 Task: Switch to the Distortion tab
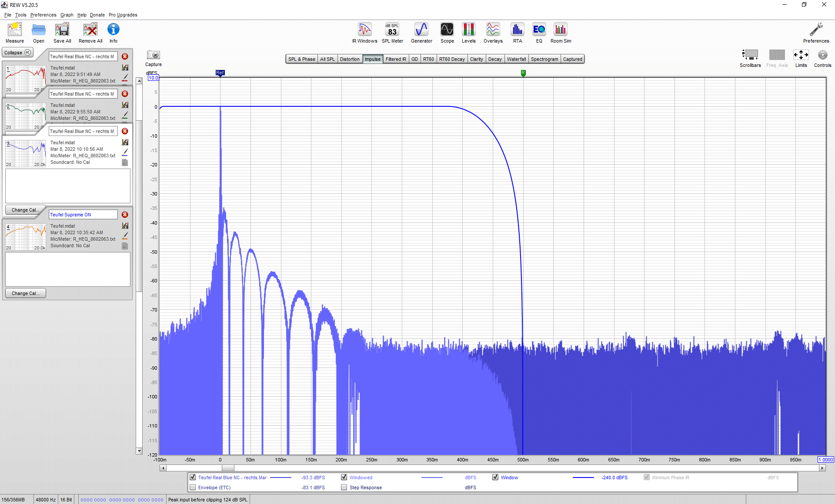tap(350, 59)
